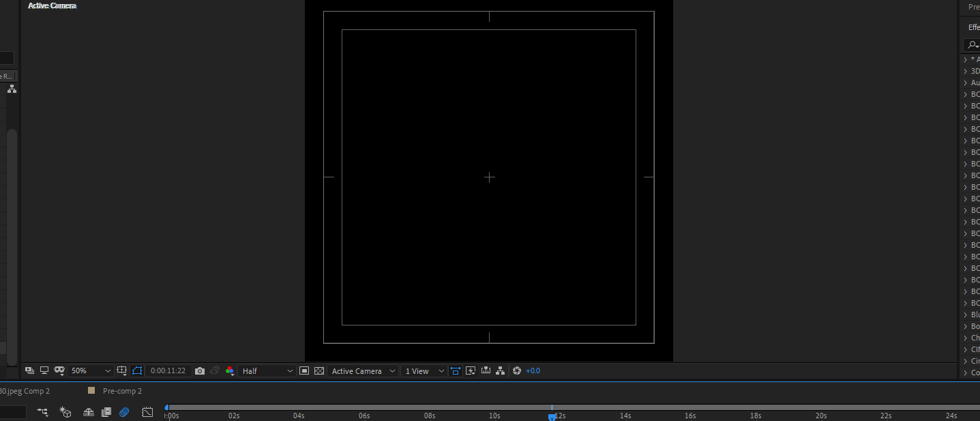Viewport: 980px width, 421px height.
Task: Toggle the Transparency Grid
Action: (x=318, y=371)
